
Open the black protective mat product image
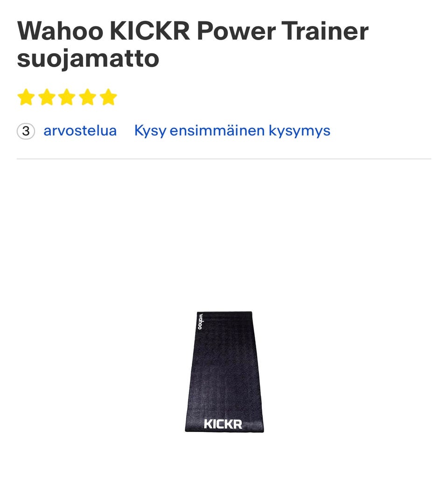point(224,372)
